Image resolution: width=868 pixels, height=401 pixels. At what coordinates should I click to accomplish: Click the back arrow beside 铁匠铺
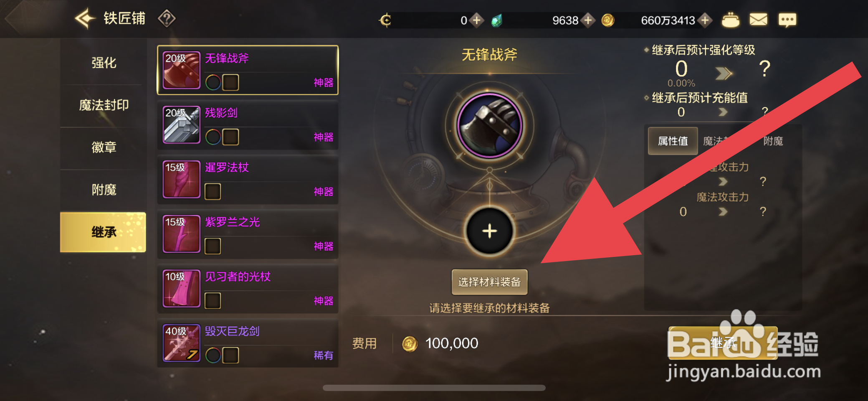pos(85,18)
